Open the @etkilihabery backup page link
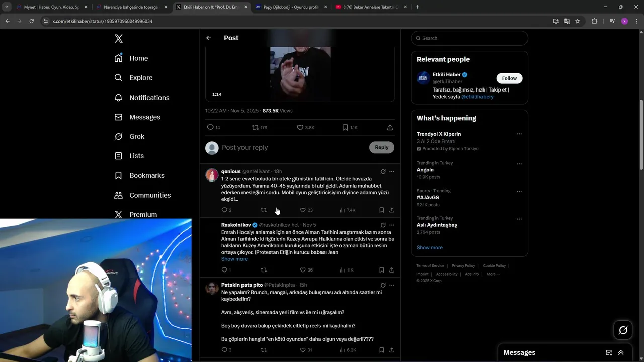Viewport: 644px width, 362px height. click(x=477, y=97)
